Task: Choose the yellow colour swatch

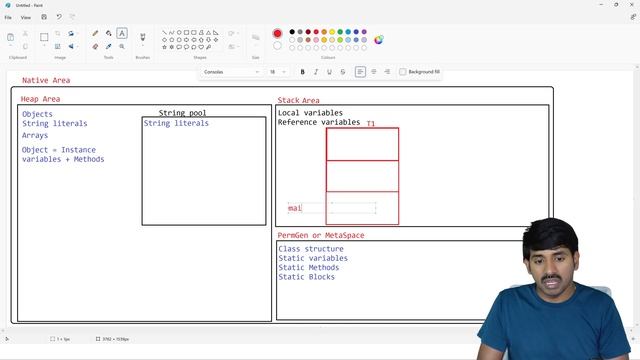Action: tap(332, 32)
